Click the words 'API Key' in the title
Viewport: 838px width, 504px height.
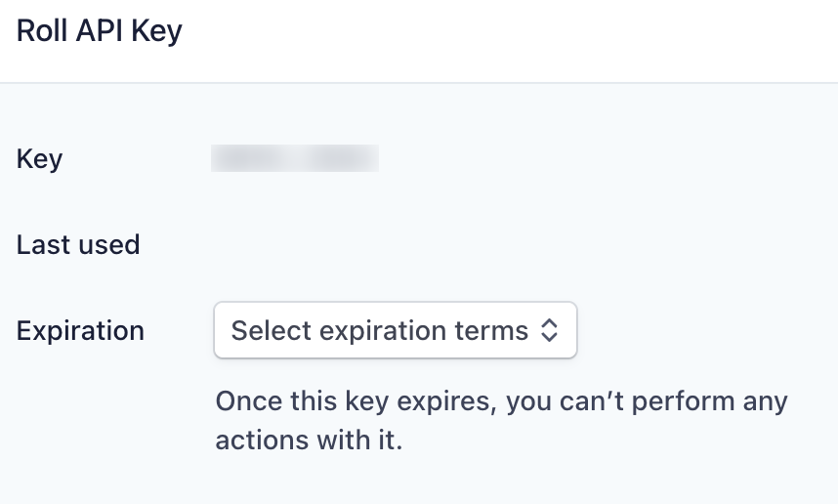[128, 31]
